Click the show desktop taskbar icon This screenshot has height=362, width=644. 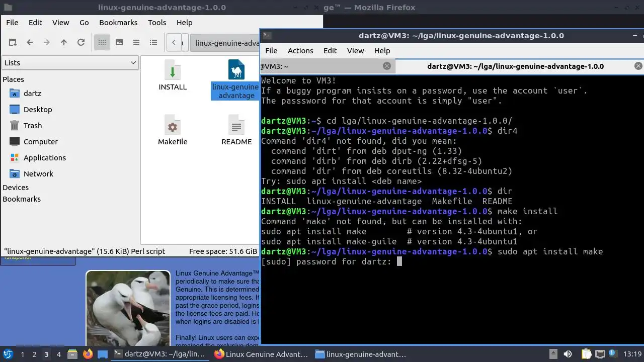(x=103, y=354)
